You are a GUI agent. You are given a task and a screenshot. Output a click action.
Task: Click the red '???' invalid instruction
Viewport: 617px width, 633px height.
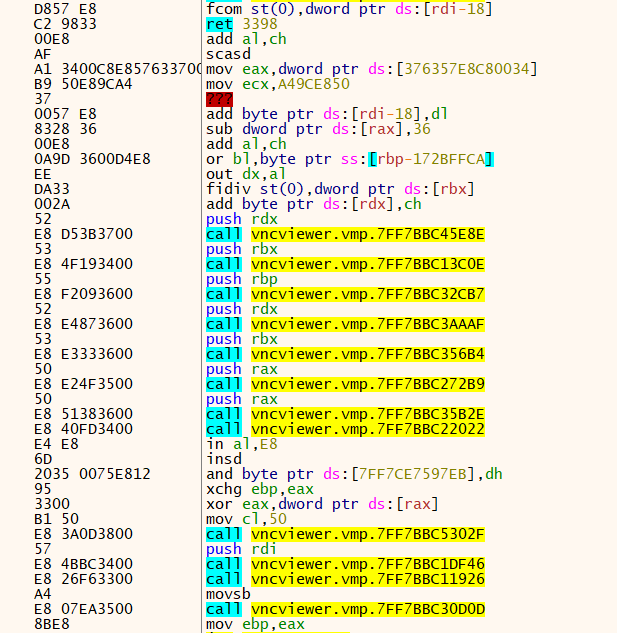click(x=219, y=99)
